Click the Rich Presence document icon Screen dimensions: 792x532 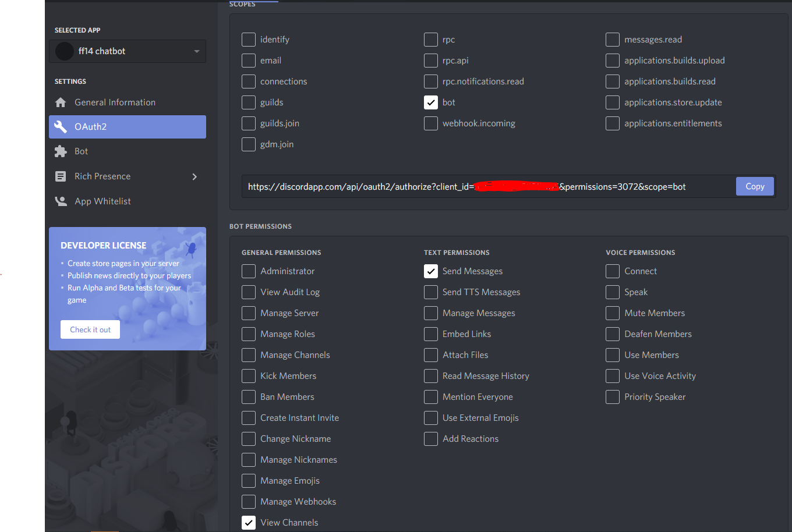(x=61, y=176)
